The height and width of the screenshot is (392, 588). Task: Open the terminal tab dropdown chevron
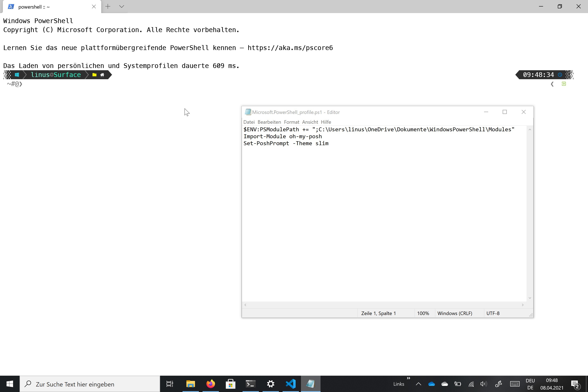[x=121, y=7]
